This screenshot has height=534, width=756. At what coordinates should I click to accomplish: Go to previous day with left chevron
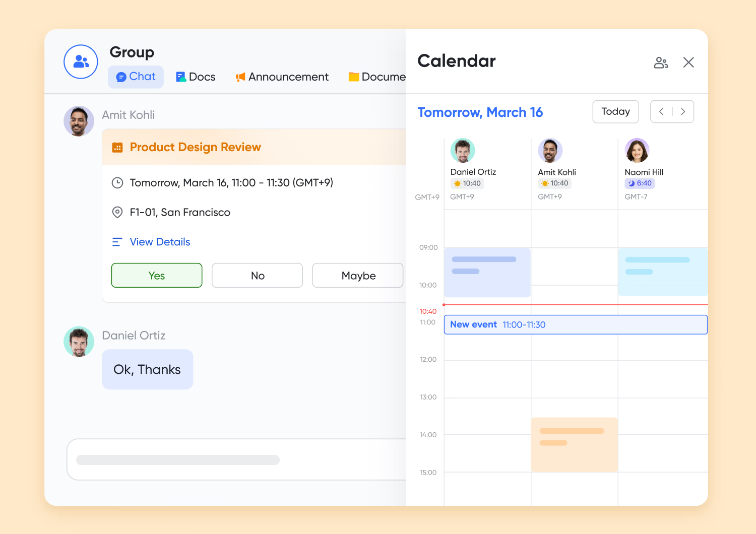tap(661, 112)
